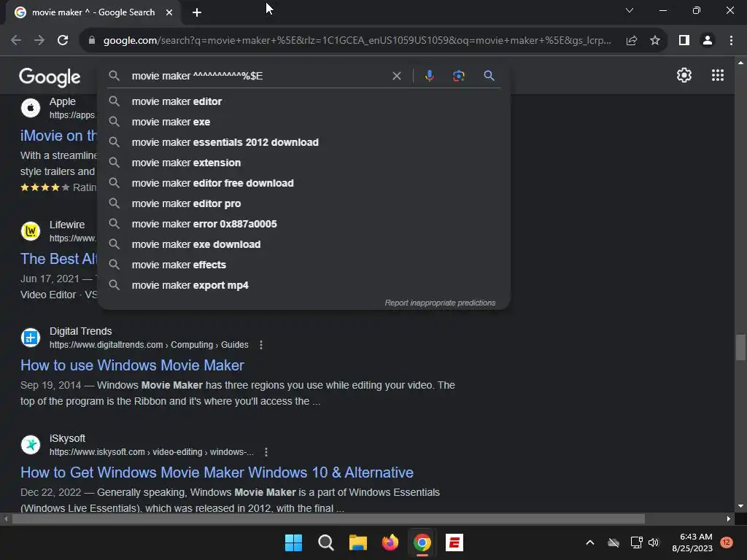
Task: Show hidden system tray icons
Action: [x=589, y=542]
